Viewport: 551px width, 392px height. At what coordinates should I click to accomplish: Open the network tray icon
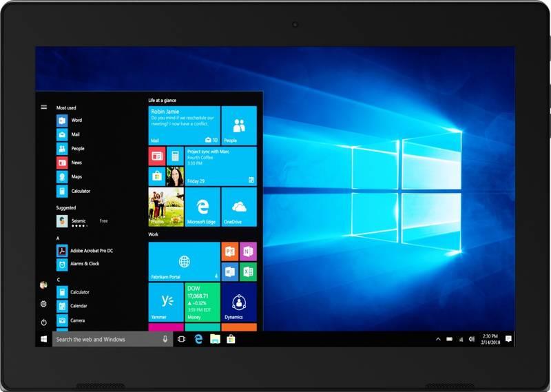pos(461,339)
